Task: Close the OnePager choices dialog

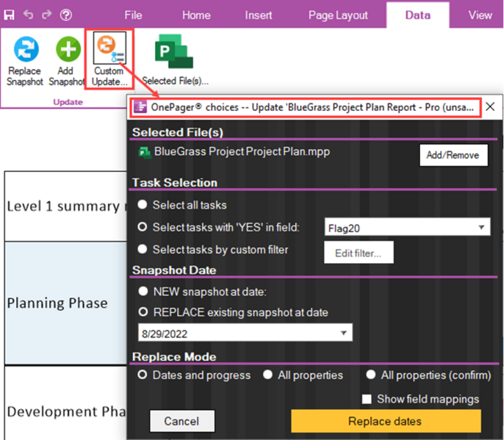Action: (490, 107)
